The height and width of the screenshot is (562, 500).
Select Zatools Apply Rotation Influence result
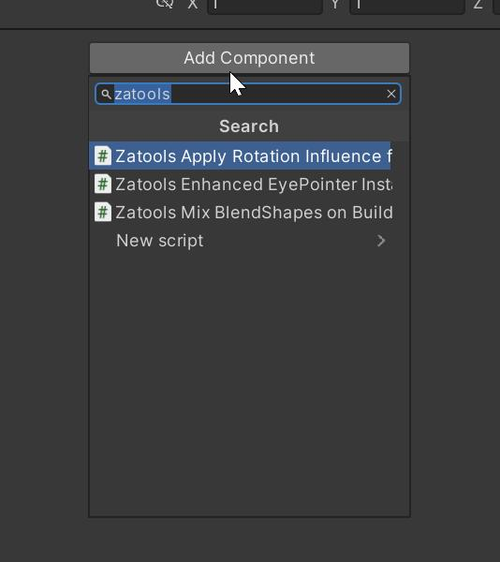[240, 156]
